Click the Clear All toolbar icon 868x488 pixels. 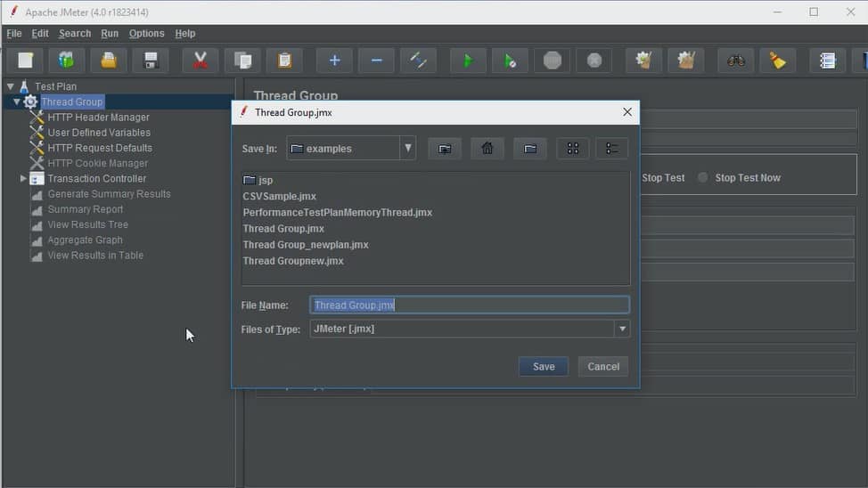click(686, 61)
